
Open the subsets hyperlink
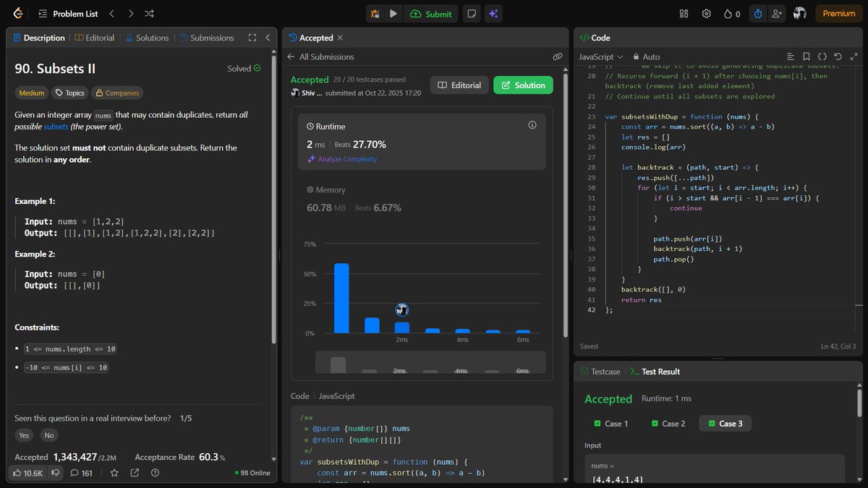click(56, 127)
